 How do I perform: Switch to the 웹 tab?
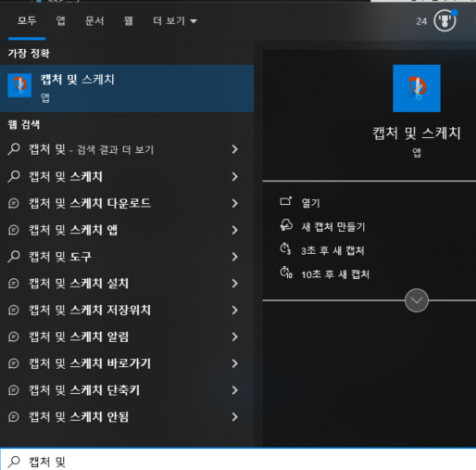[128, 20]
